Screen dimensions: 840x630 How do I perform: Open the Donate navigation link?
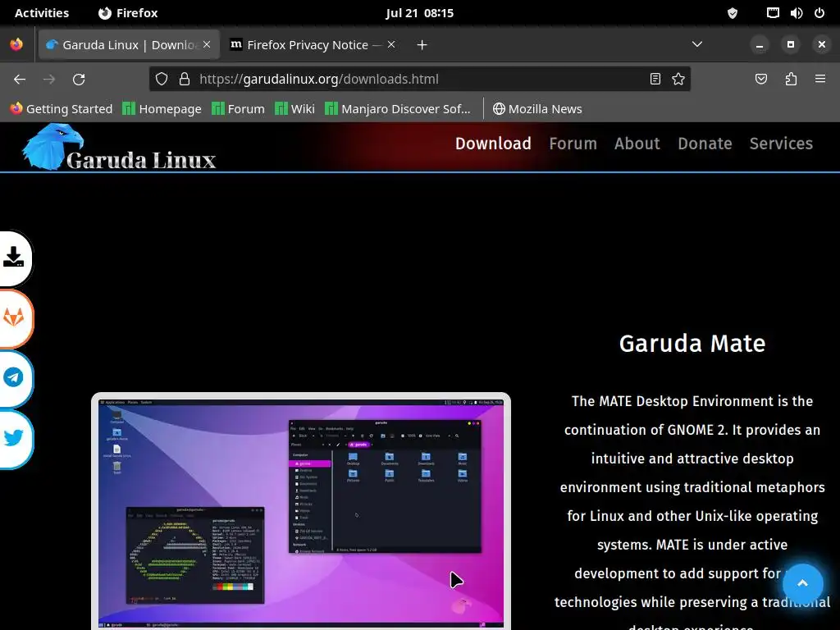(705, 144)
